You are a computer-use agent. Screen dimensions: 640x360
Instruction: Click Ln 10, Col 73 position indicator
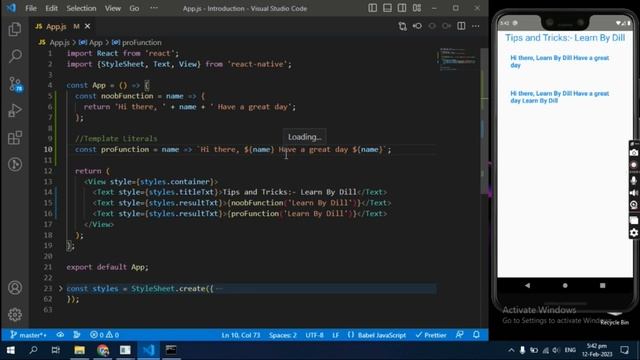point(240,335)
